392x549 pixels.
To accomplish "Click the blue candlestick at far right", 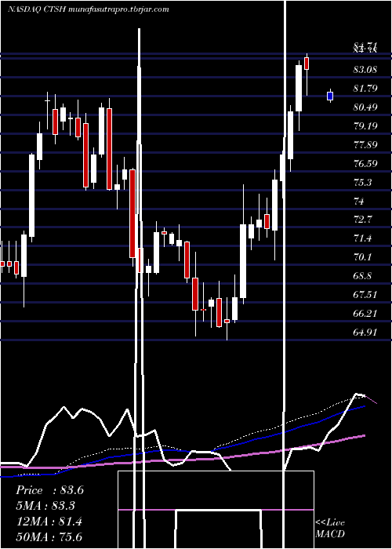I will (x=330, y=96).
